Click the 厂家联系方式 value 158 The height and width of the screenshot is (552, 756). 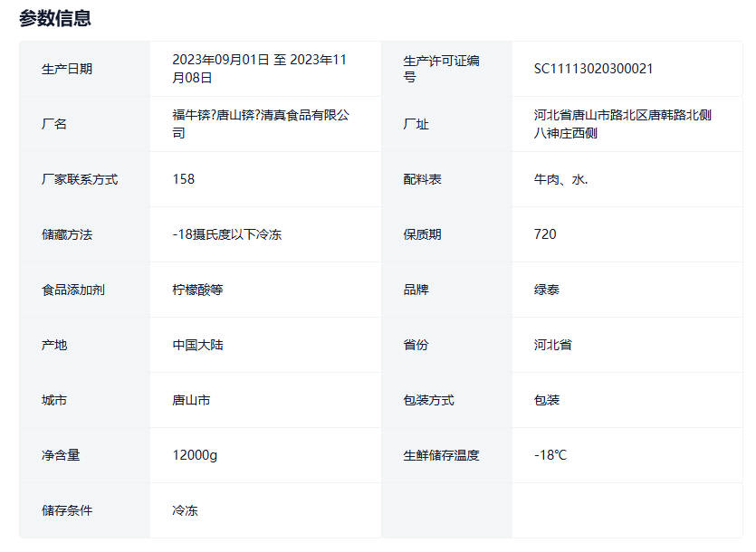point(184,179)
